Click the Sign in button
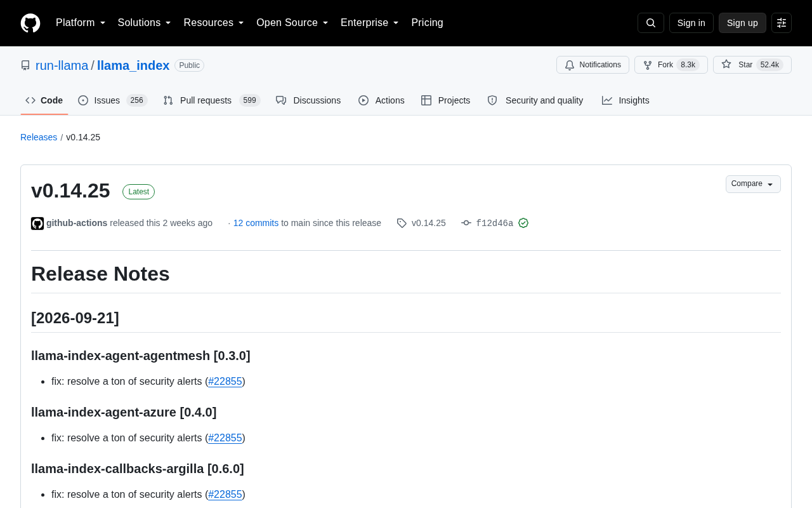Screen dimensions: 812x508 pos(691,23)
